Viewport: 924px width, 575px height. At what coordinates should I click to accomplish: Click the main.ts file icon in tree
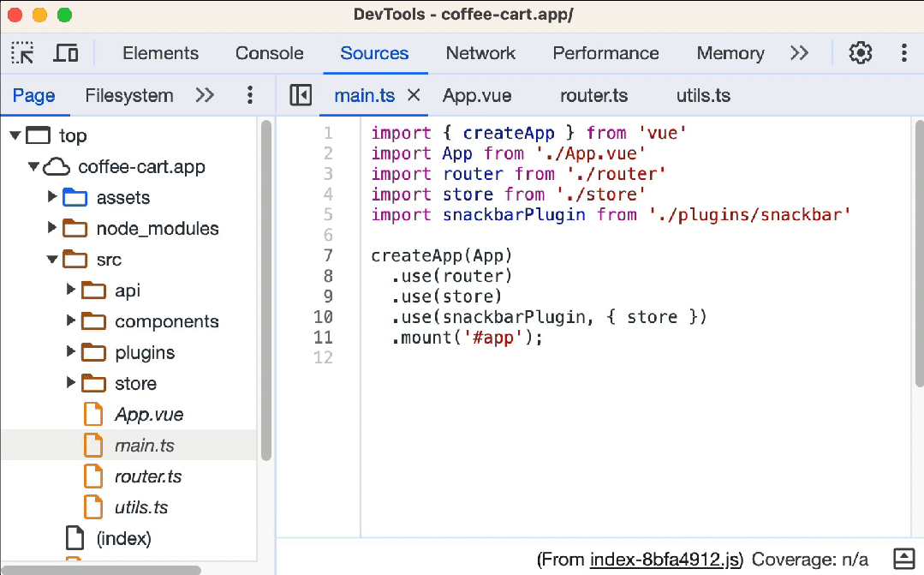click(x=93, y=446)
